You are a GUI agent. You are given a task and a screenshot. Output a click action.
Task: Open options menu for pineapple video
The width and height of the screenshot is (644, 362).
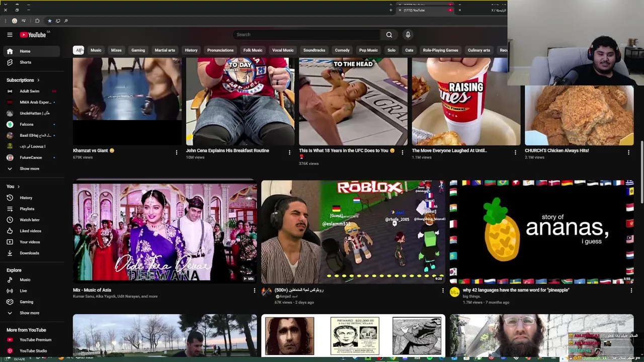[631, 291]
